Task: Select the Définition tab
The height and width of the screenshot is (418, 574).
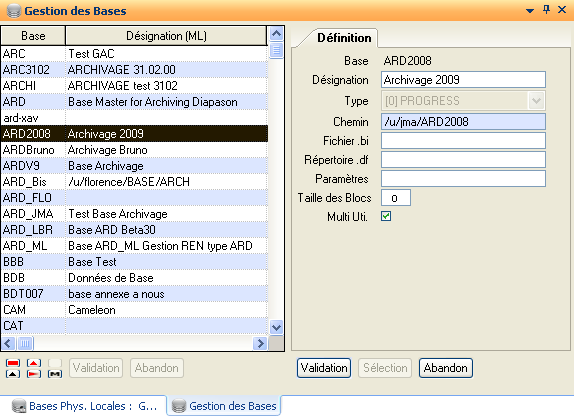Action: click(x=344, y=38)
